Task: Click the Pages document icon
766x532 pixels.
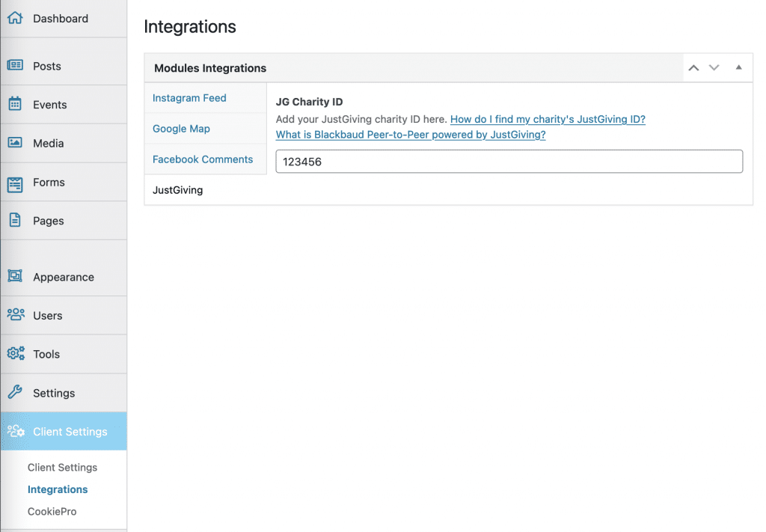Action: (x=15, y=220)
